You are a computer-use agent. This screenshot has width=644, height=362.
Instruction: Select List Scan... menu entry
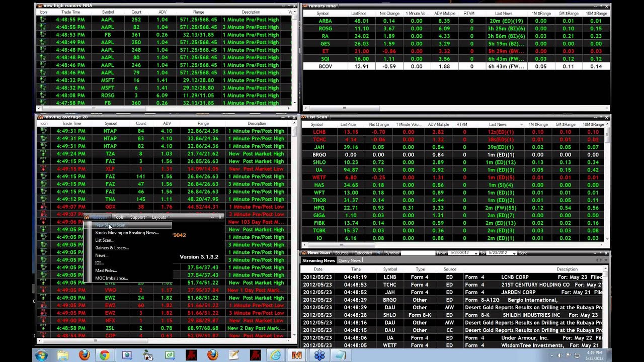coord(105,240)
